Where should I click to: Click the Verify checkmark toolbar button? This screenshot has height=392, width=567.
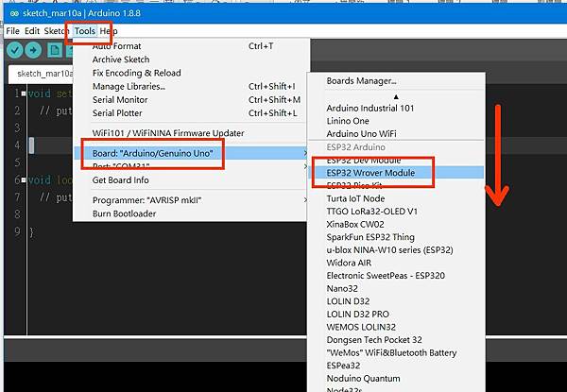pos(15,50)
